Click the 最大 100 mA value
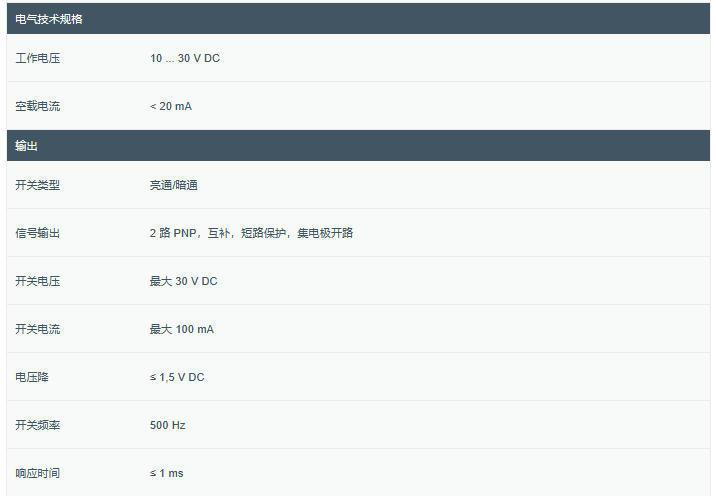The image size is (716, 496). (182, 329)
